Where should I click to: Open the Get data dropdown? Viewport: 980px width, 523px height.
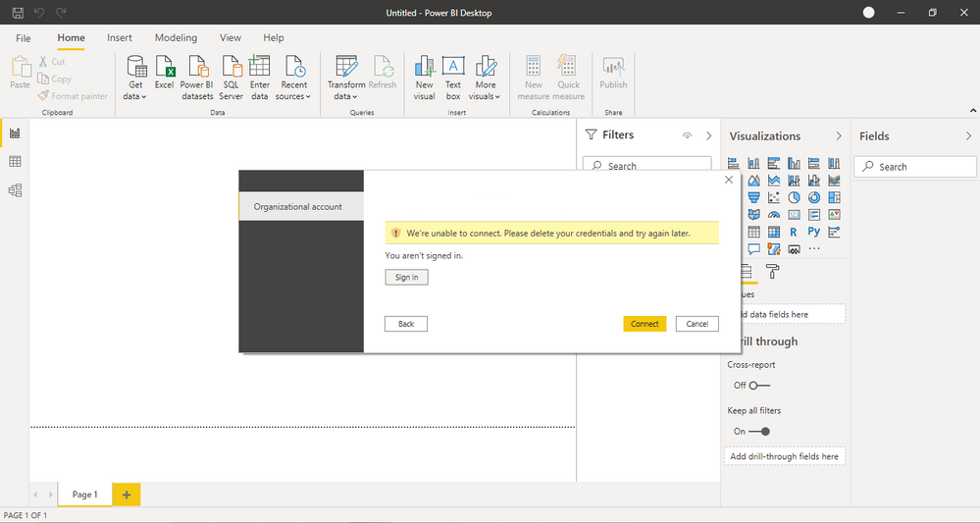tap(135, 78)
